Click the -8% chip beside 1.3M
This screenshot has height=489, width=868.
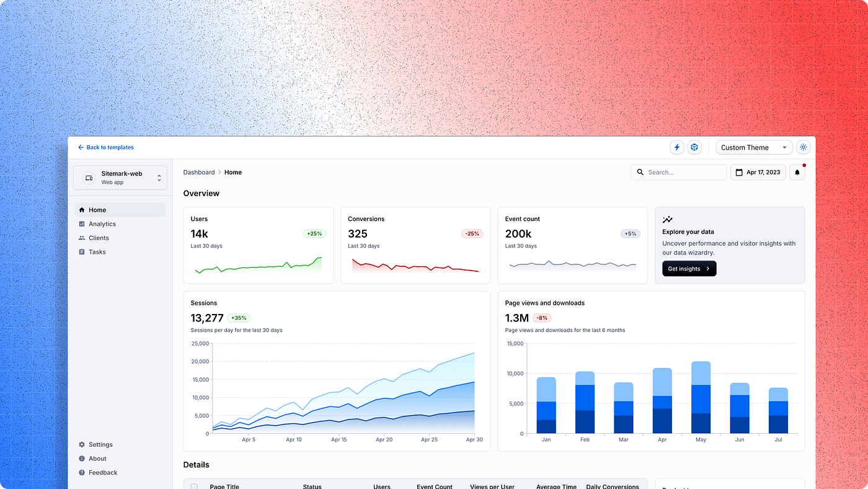542,318
